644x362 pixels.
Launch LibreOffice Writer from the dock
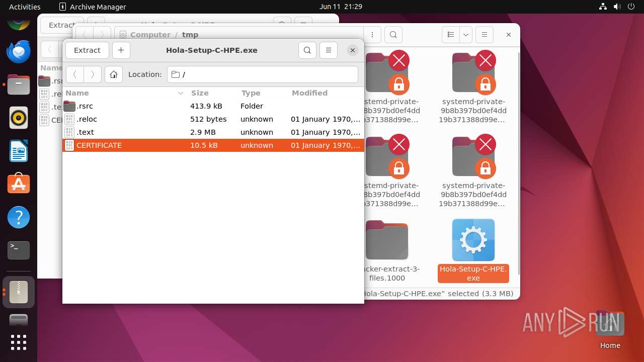19,151
